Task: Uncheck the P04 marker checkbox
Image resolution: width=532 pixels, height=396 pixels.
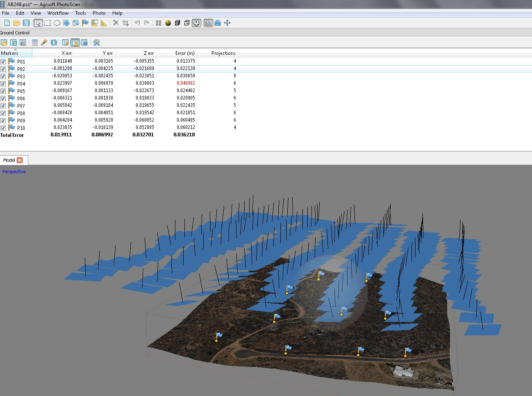Action: coord(3,84)
